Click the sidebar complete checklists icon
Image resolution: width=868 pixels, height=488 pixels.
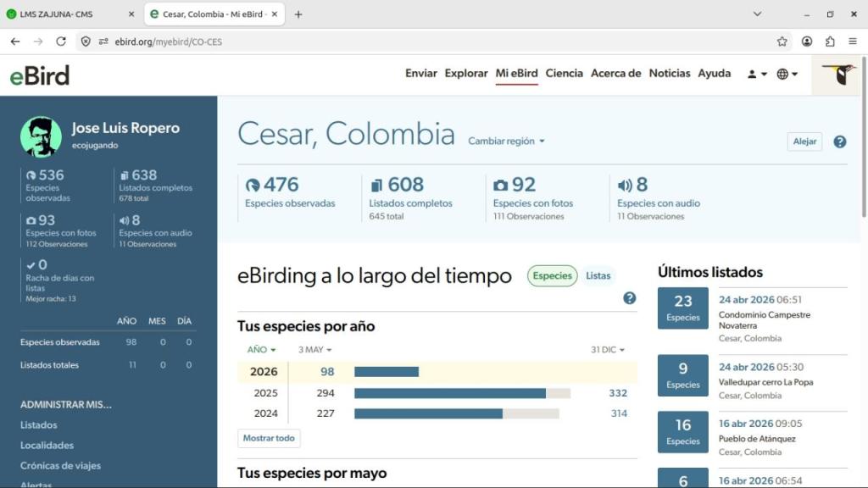click(124, 175)
